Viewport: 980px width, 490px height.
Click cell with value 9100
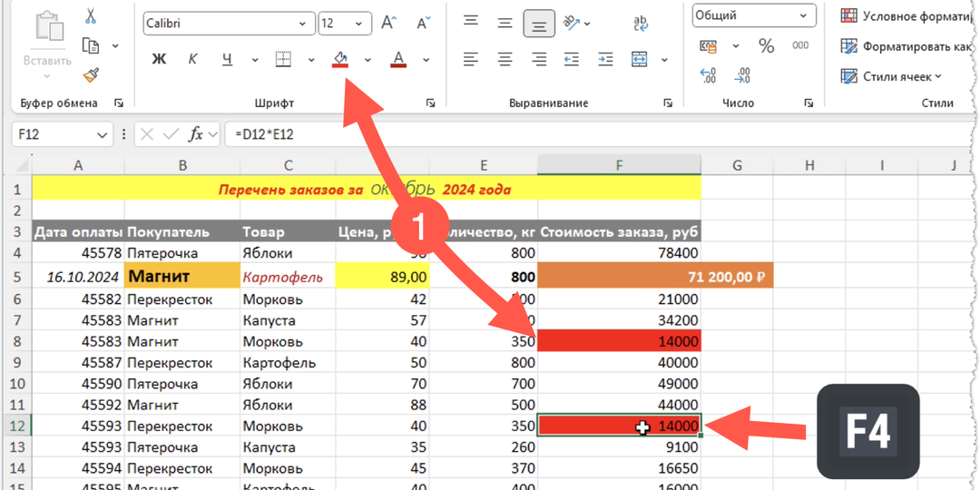pyautogui.click(x=620, y=446)
